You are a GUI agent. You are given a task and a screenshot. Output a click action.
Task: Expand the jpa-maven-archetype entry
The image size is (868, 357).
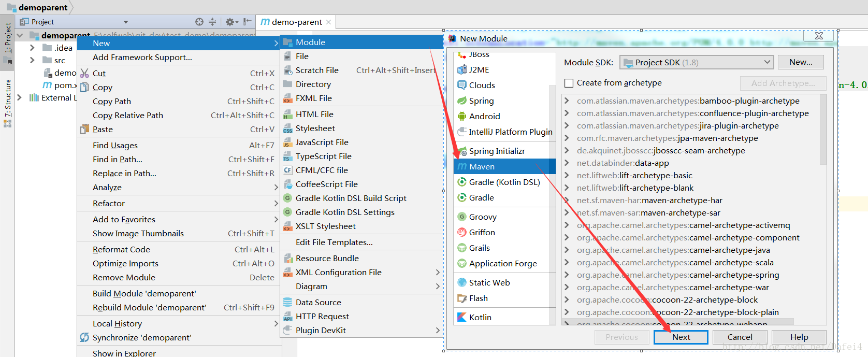[x=567, y=138]
